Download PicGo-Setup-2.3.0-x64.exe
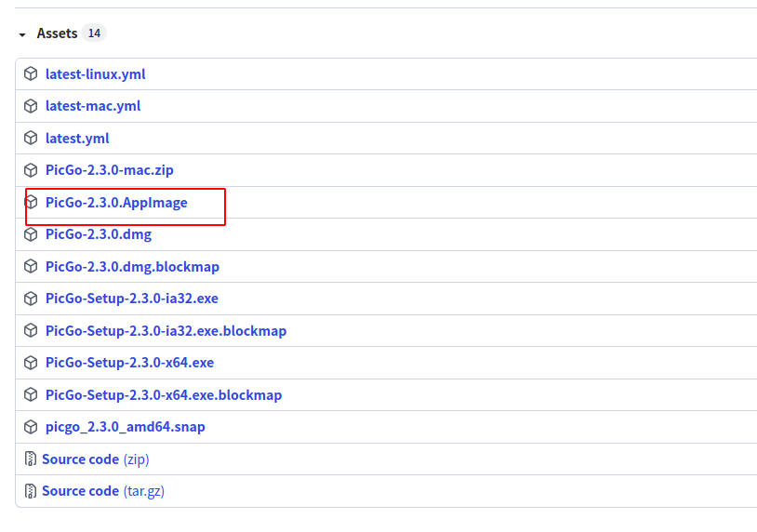Image resolution: width=757 pixels, height=532 pixels. pyautogui.click(x=129, y=363)
